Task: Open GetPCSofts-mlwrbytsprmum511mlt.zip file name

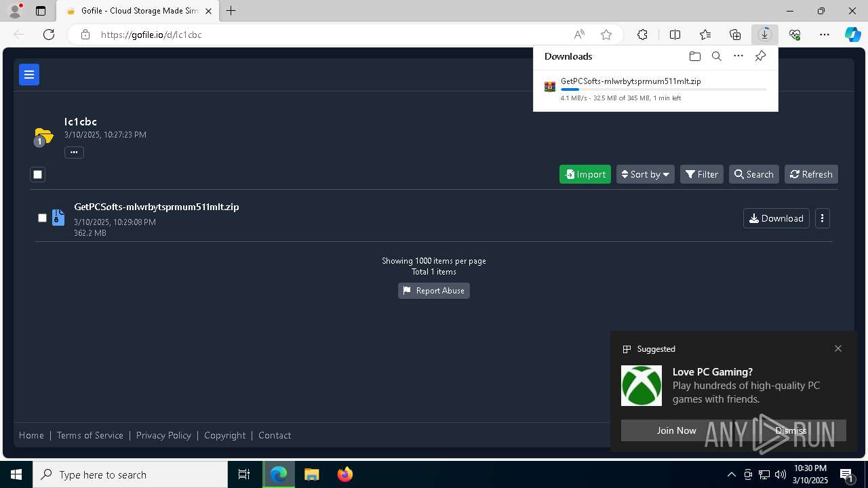Action: click(x=157, y=207)
